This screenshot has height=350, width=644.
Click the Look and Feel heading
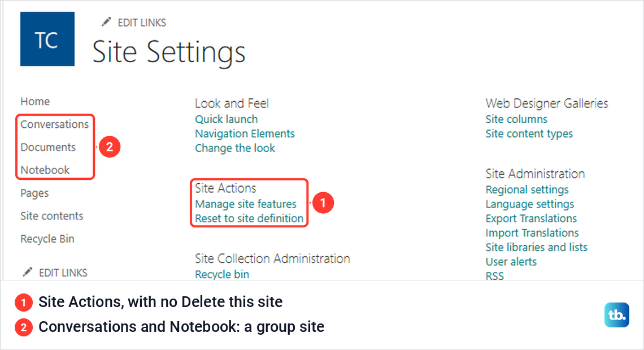(x=232, y=103)
